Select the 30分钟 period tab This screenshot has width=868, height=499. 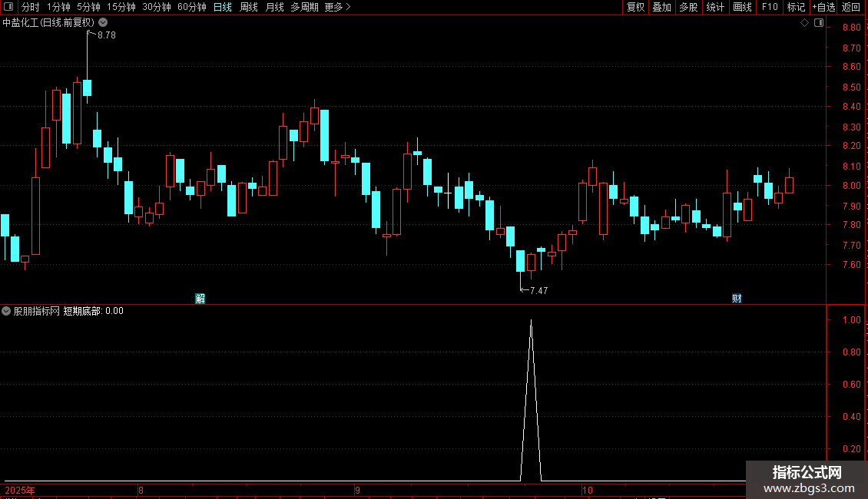(x=156, y=7)
